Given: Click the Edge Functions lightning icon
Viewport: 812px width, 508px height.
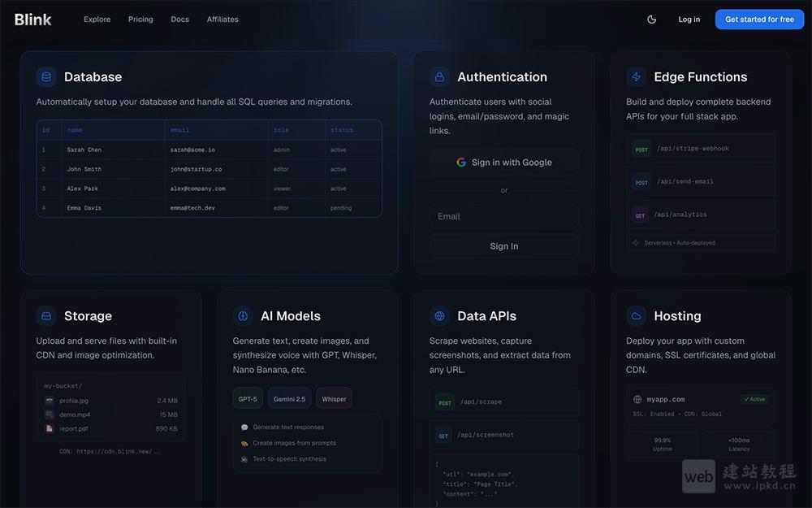Looking at the screenshot, I should pos(636,77).
